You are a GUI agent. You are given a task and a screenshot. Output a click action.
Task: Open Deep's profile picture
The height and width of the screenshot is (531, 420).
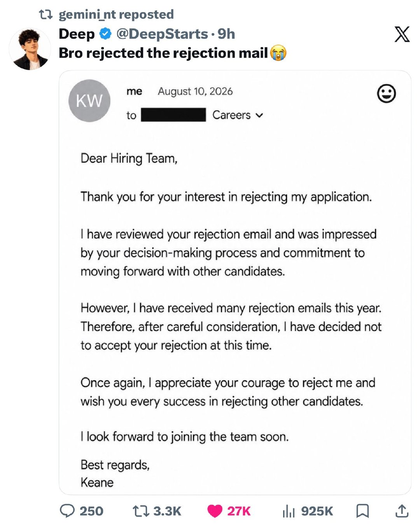point(30,49)
